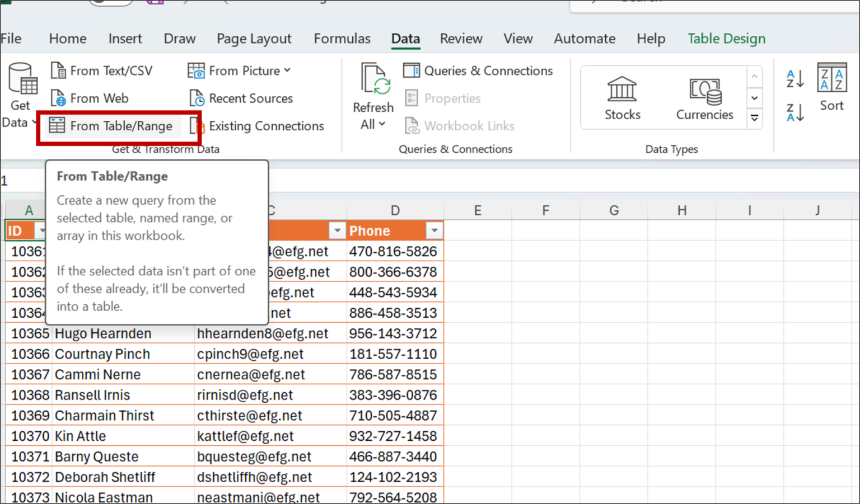
Task: Apply the Stocks data type
Action: [623, 97]
